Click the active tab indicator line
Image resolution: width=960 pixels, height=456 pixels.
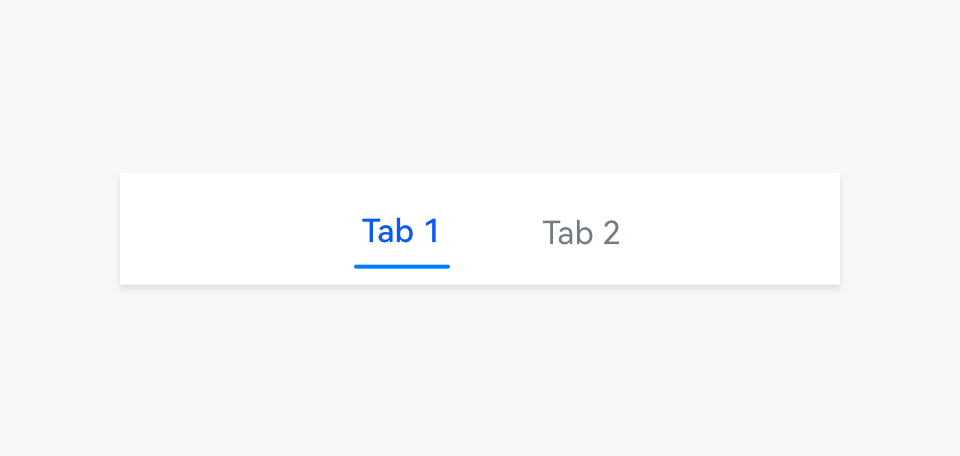(x=401, y=266)
